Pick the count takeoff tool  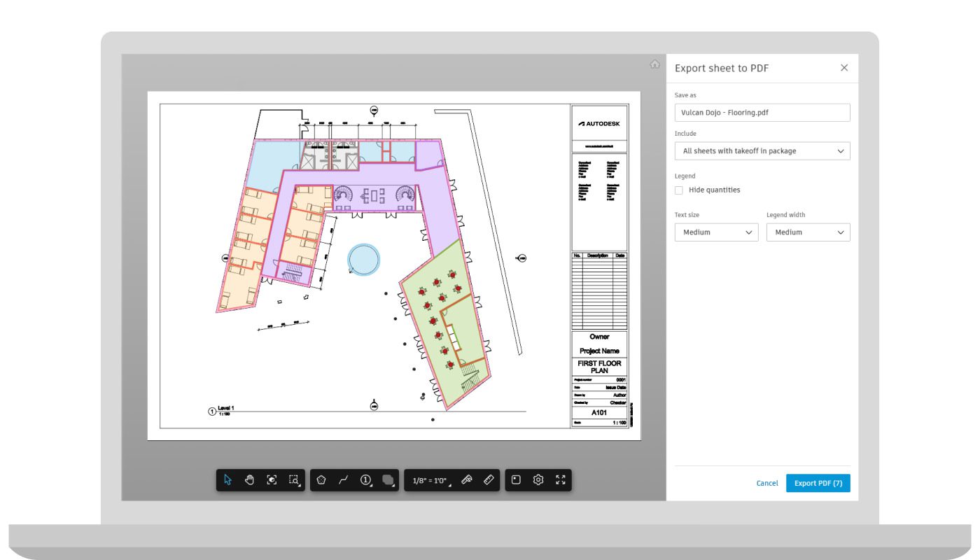pos(366,480)
